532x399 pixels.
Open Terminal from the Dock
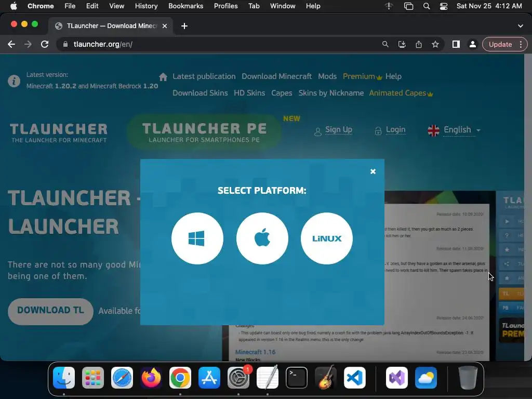click(297, 378)
